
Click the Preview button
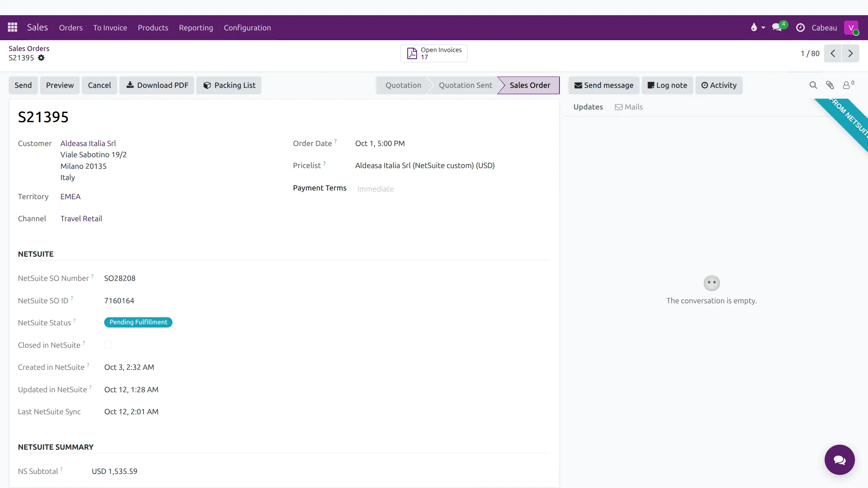tap(60, 85)
